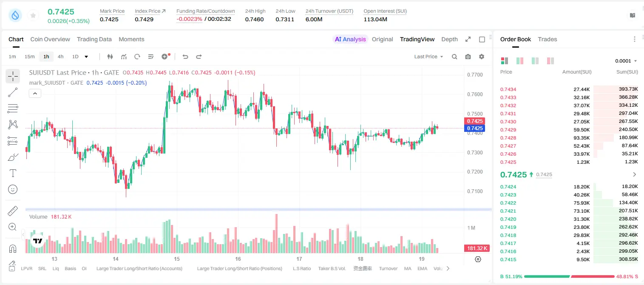Open the Coin Overview tab

click(x=50, y=39)
